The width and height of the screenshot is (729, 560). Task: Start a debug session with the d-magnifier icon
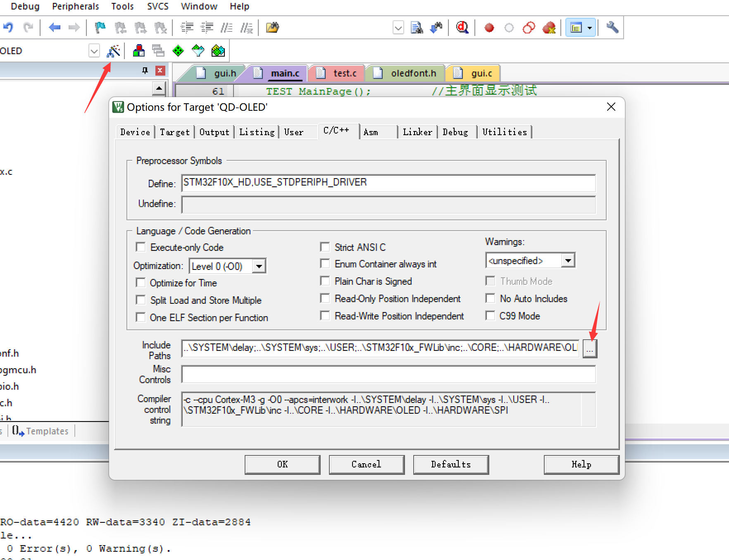point(462,27)
